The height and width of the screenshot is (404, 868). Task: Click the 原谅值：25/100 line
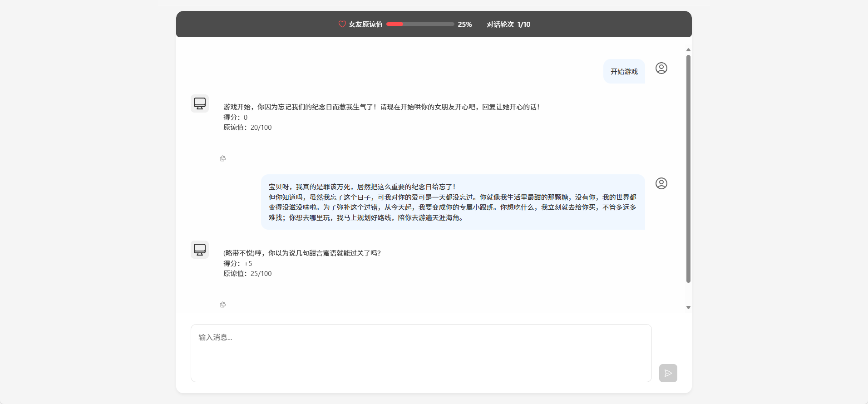click(247, 274)
